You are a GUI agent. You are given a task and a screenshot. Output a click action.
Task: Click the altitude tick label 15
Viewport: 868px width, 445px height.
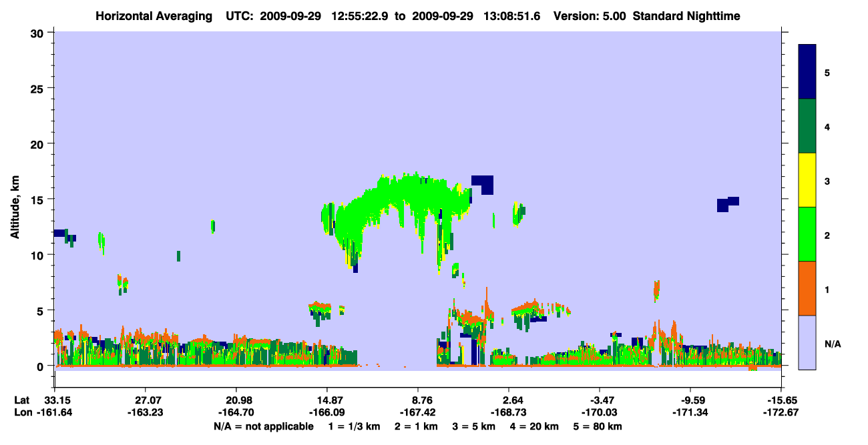pyautogui.click(x=39, y=199)
